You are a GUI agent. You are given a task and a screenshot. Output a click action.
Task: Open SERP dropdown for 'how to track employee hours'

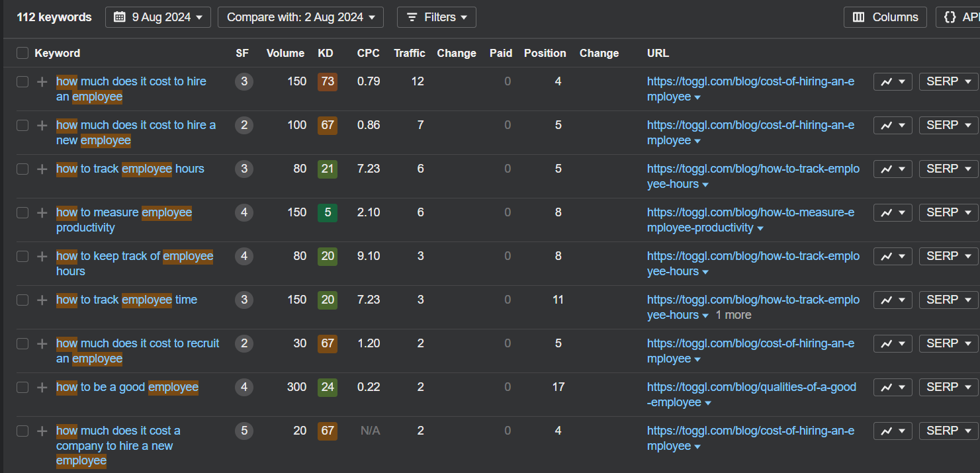coord(949,169)
